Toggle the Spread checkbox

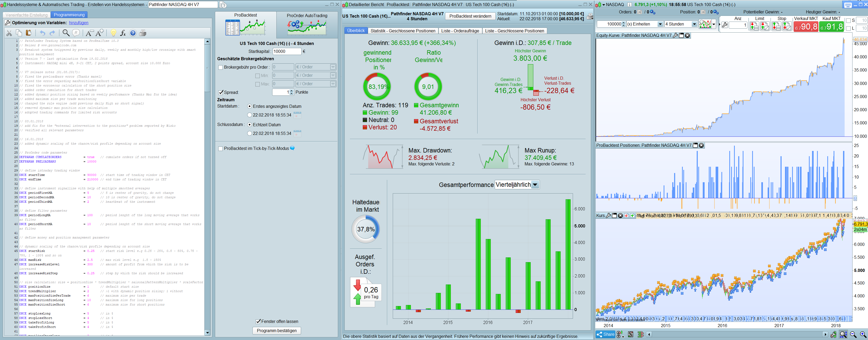click(221, 92)
